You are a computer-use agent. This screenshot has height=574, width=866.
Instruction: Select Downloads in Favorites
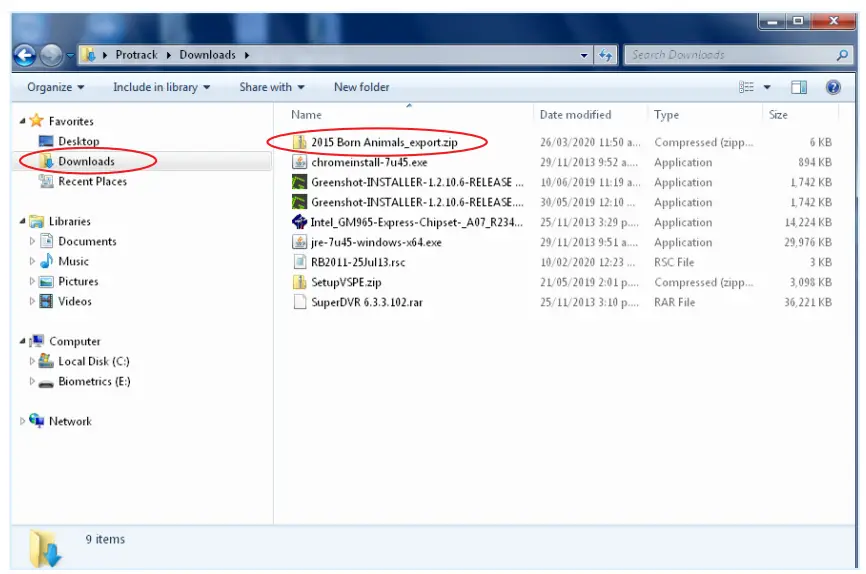pos(86,161)
